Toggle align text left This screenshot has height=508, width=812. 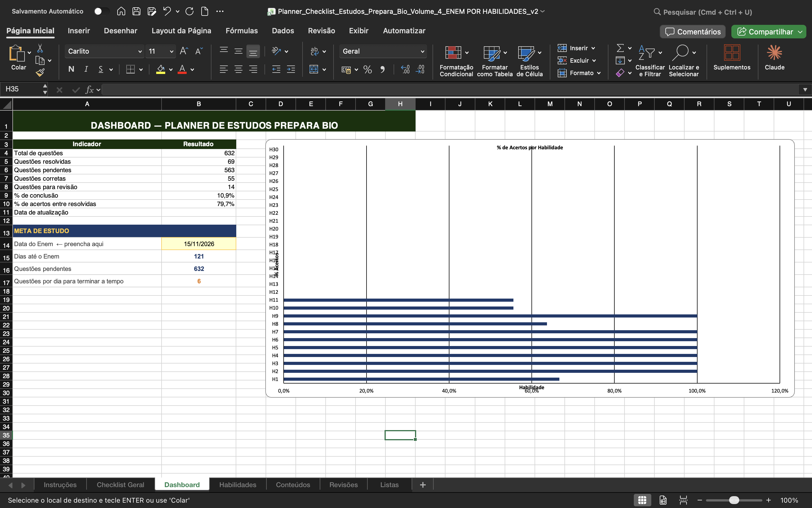(x=224, y=69)
